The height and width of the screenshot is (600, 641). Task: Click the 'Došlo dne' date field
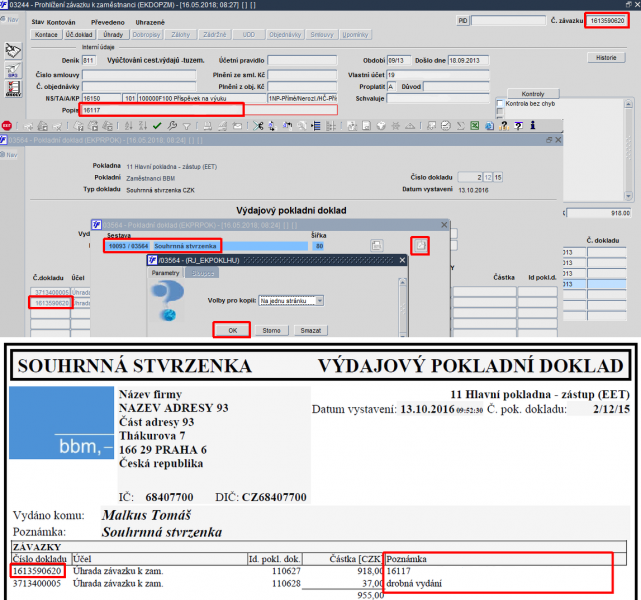click(x=468, y=60)
